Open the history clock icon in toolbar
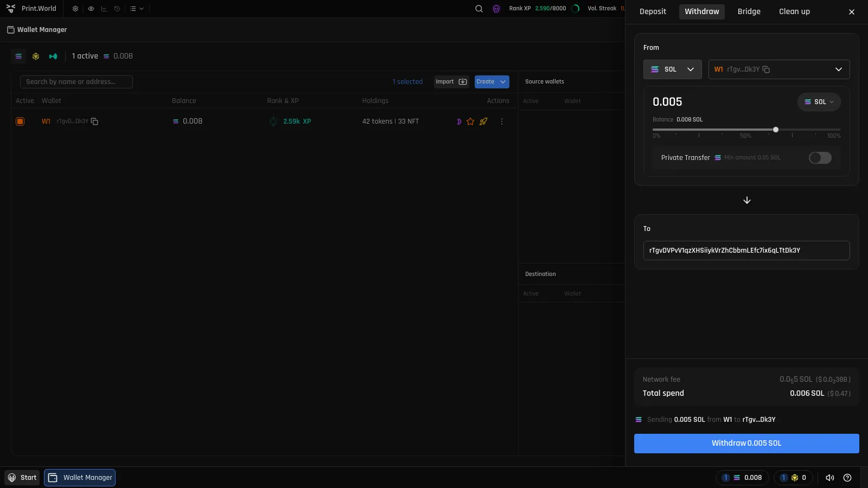The image size is (868, 488). click(117, 9)
